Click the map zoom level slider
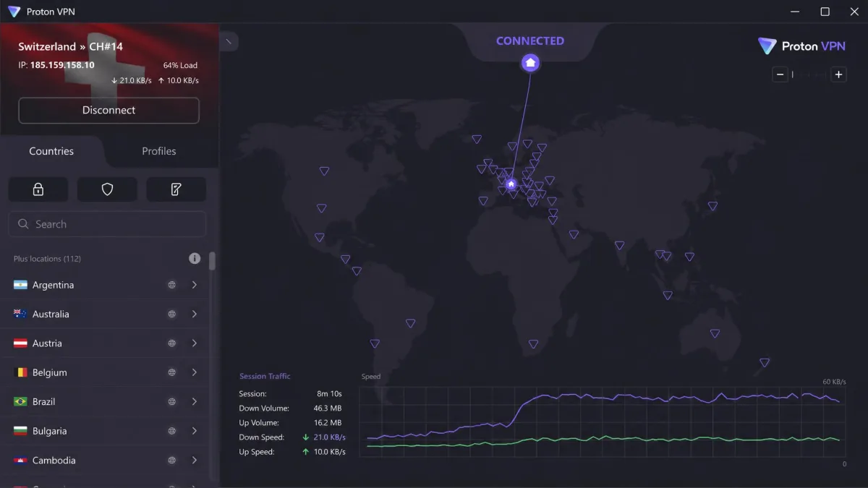This screenshot has height=488, width=868. [809, 74]
